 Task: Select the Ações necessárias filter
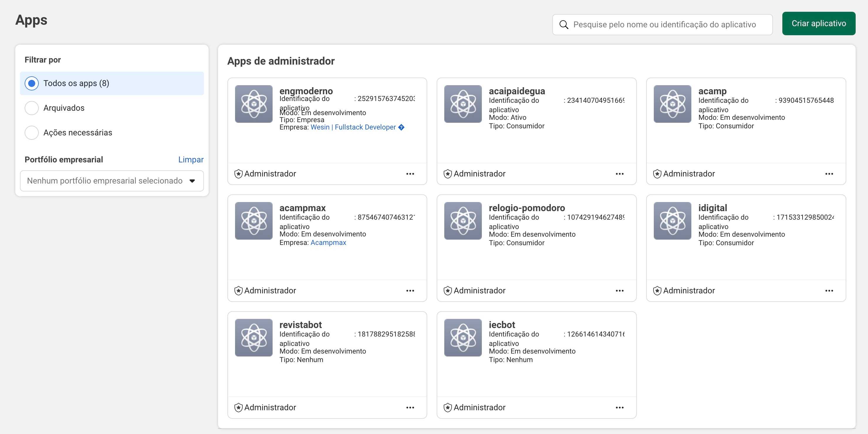[32, 132]
